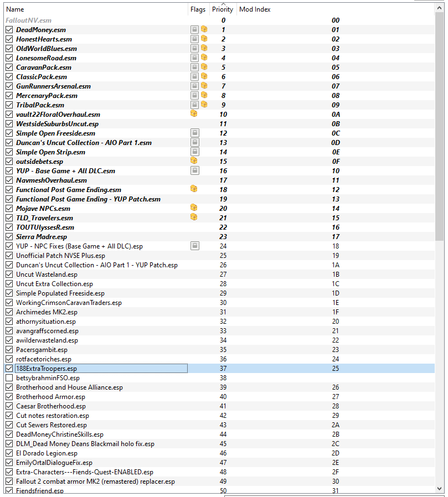Sort plugins by the Priority column header

coord(223,9)
